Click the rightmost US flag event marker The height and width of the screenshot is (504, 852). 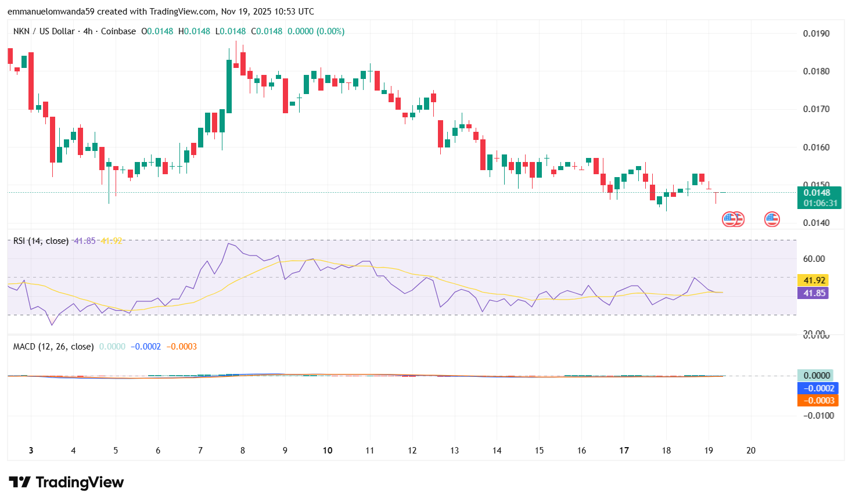(771, 219)
